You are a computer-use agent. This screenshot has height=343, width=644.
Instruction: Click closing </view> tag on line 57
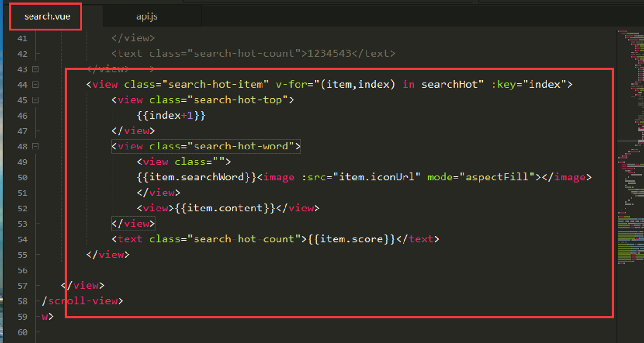(x=82, y=285)
